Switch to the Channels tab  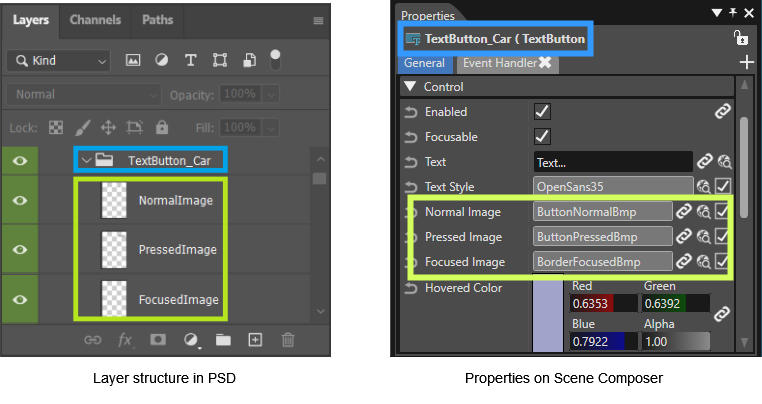[95, 20]
